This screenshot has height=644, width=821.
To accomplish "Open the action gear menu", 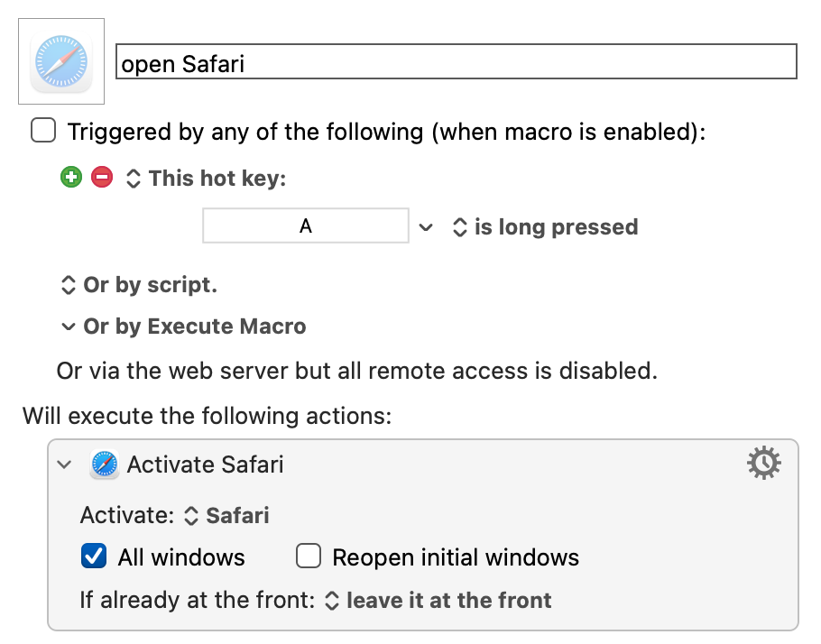I will point(763,463).
